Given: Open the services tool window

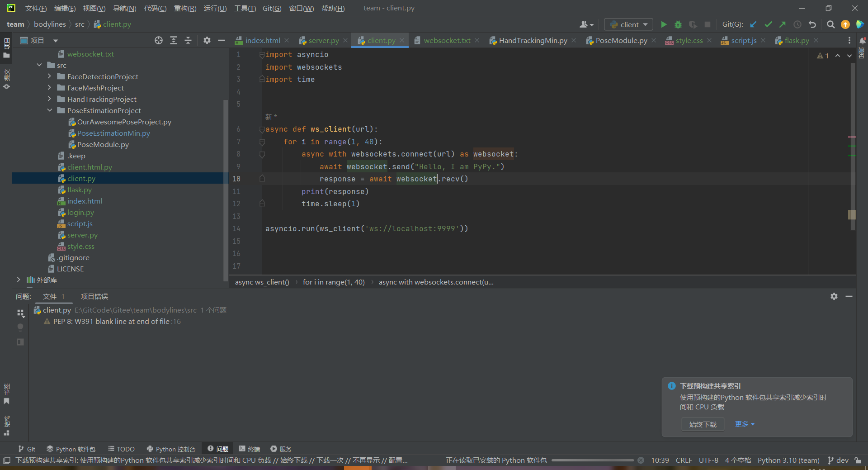Looking at the screenshot, I should coord(281,449).
